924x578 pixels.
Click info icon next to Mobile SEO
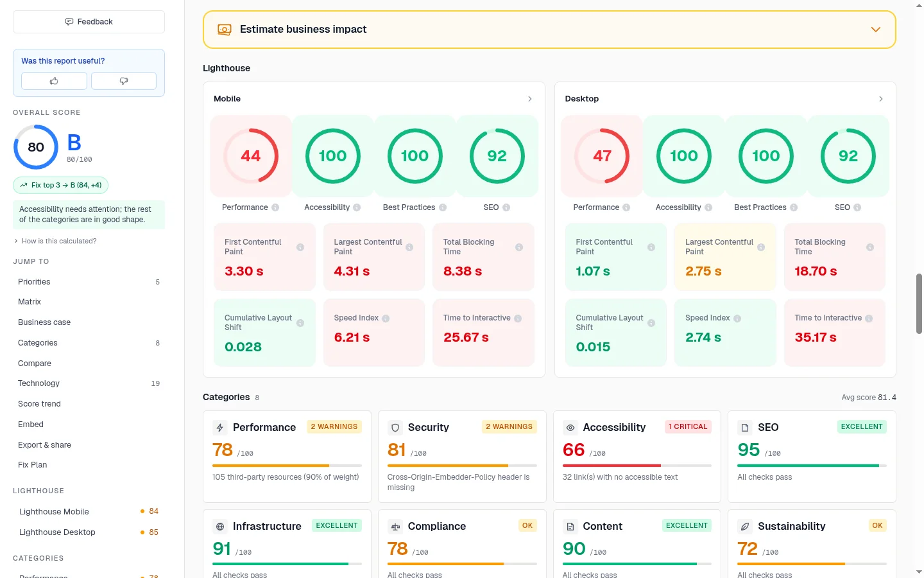tap(506, 207)
